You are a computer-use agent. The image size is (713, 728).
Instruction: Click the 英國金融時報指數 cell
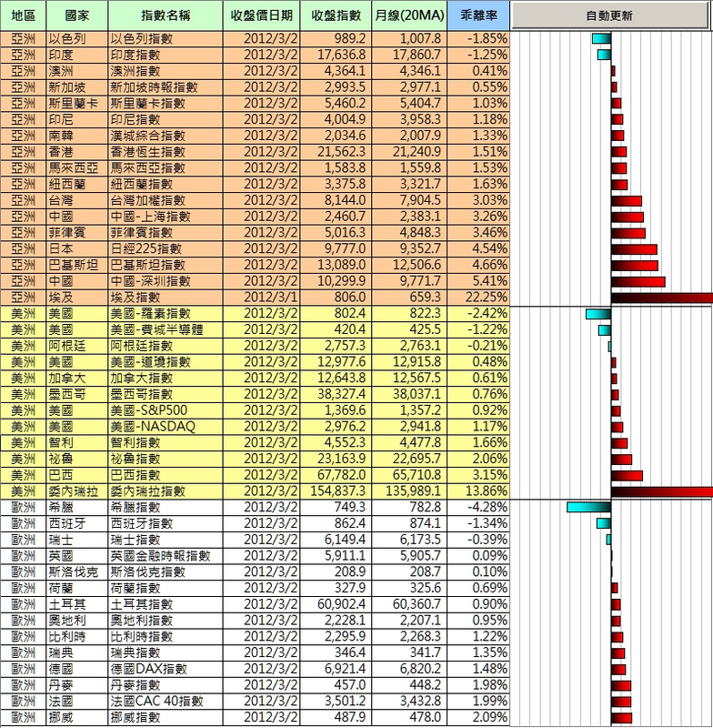coord(166,556)
